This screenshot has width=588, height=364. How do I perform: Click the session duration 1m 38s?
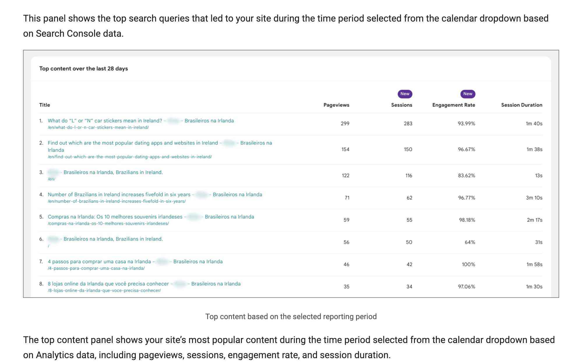(534, 149)
